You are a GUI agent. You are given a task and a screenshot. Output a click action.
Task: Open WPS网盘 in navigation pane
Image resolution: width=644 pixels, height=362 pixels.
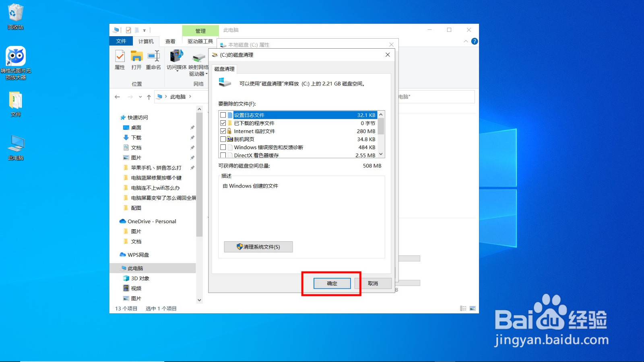(x=138, y=255)
